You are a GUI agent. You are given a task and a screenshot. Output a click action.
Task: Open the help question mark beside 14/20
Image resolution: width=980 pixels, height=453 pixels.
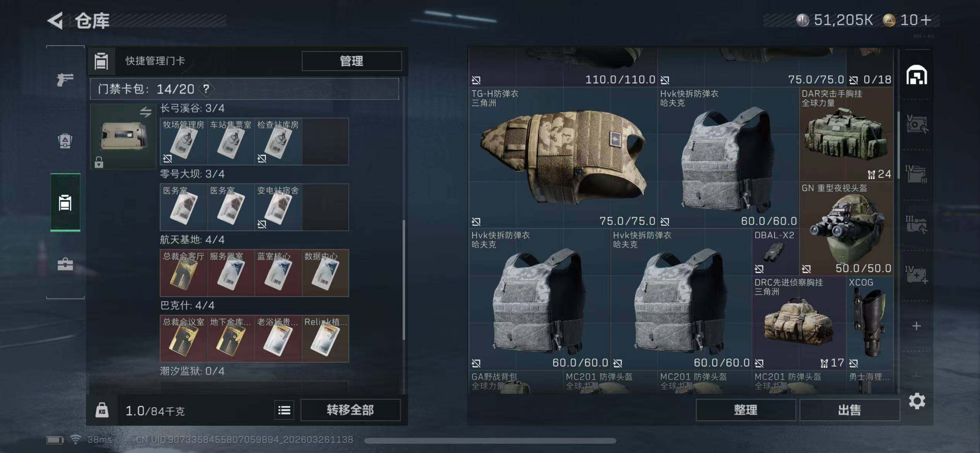tap(206, 89)
